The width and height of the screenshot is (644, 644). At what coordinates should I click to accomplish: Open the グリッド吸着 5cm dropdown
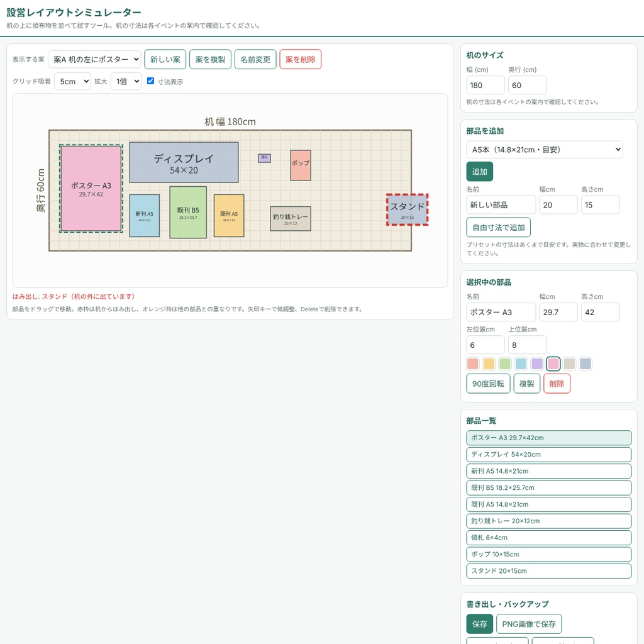72,81
